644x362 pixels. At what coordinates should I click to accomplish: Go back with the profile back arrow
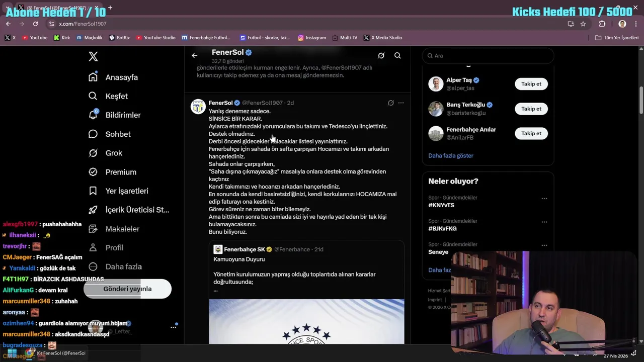point(195,56)
